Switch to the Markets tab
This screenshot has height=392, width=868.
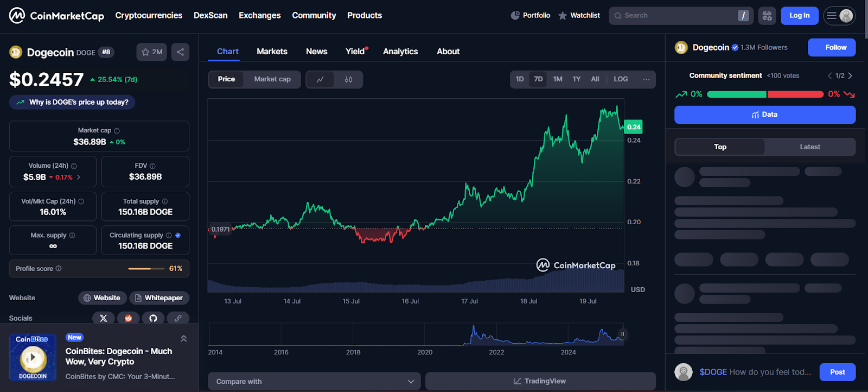272,52
